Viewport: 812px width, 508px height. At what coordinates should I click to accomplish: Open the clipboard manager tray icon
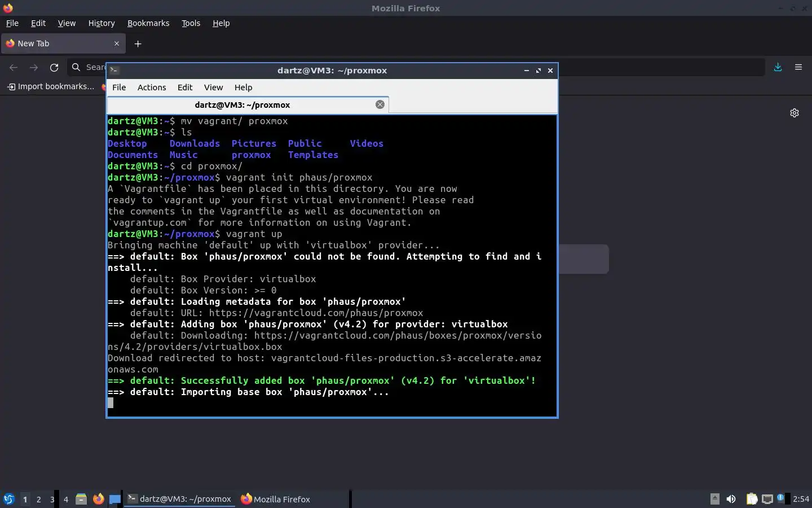tap(752, 499)
